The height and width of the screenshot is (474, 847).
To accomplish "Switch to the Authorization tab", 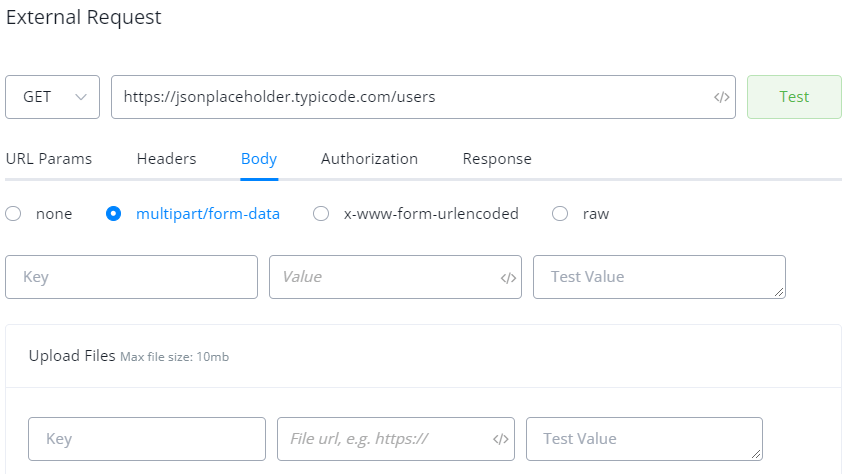I will pyautogui.click(x=369, y=159).
